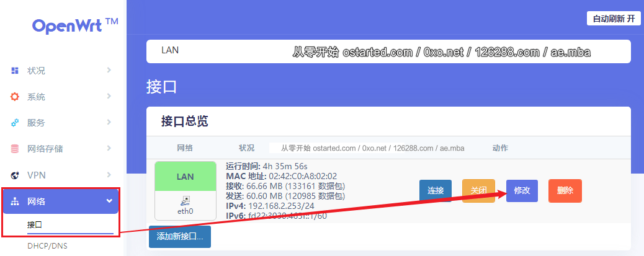Click the 运行时间 4h 35m 56s text
Viewport: 644px width, 256px height.
pos(267,167)
